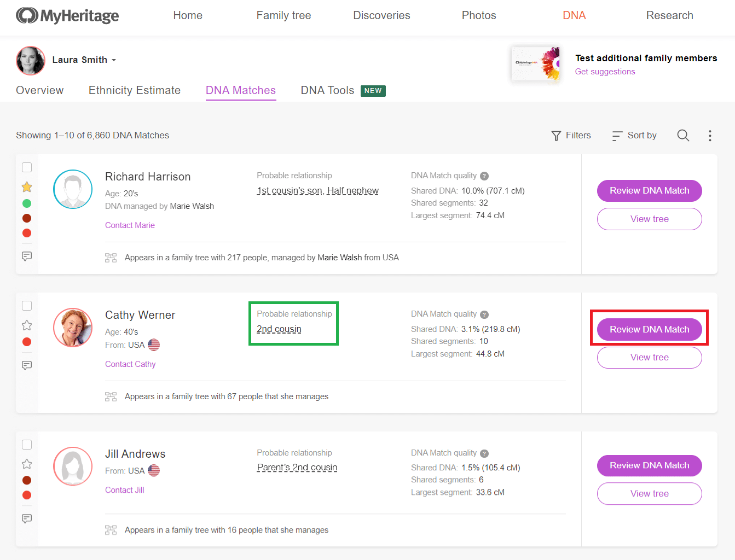Tick the checkbox for Cathy Werner
The height and width of the screenshot is (560, 735).
click(x=27, y=306)
